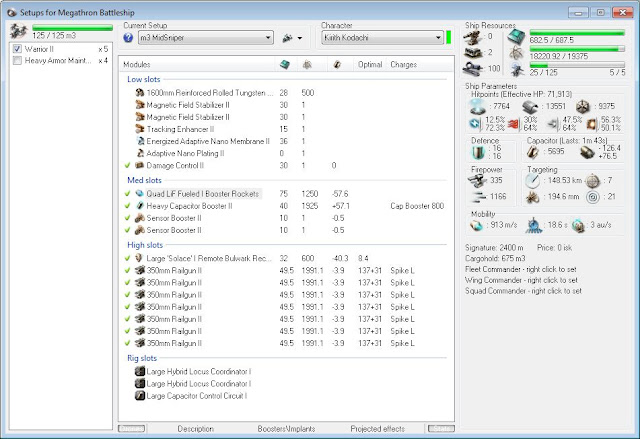Click the CPU usage progress bar
This screenshot has height=439, width=640.
(577, 33)
